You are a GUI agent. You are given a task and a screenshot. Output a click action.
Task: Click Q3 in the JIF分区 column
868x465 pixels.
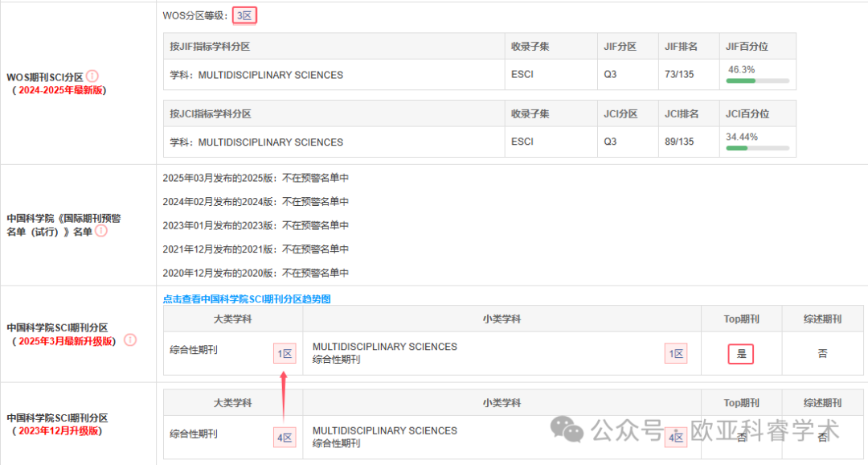click(610, 74)
